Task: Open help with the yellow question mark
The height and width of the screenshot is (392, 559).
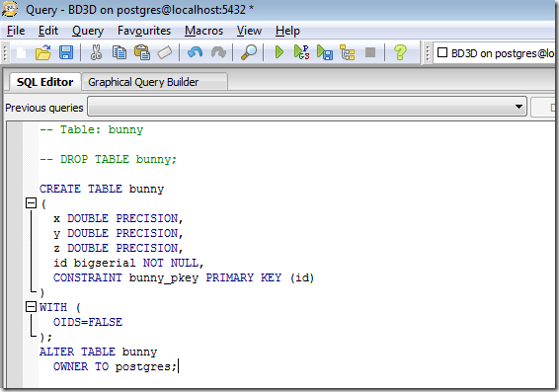Action: (400, 52)
